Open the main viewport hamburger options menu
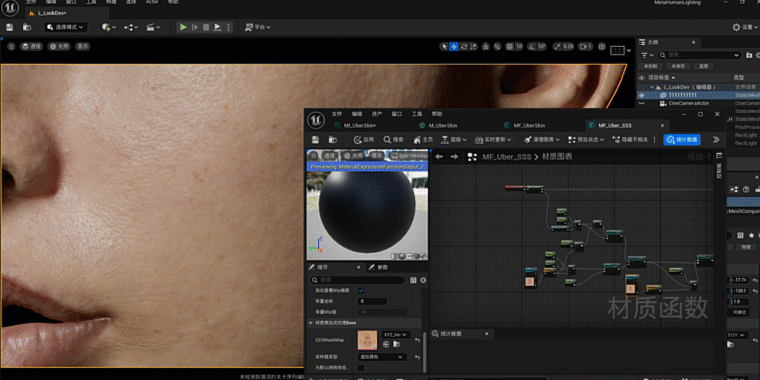Image resolution: width=760 pixels, height=380 pixels. tap(11, 47)
